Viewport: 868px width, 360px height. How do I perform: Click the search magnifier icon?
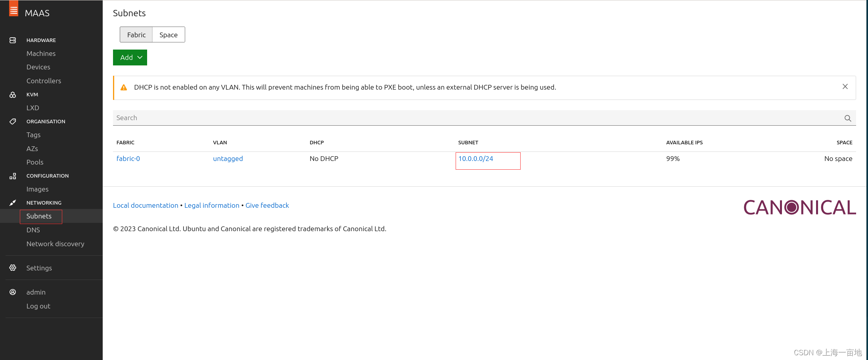tap(848, 118)
